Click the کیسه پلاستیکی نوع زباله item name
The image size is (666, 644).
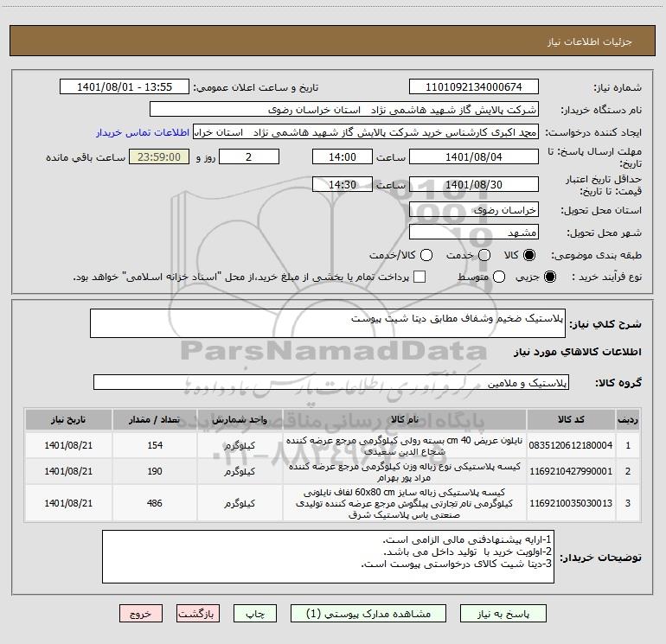(x=405, y=472)
